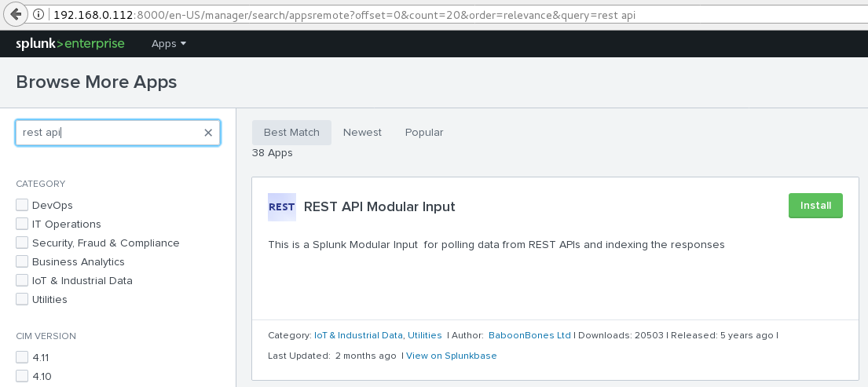This screenshot has width=868, height=387.
Task: Check the Utilities category checkbox
Action: (22, 299)
